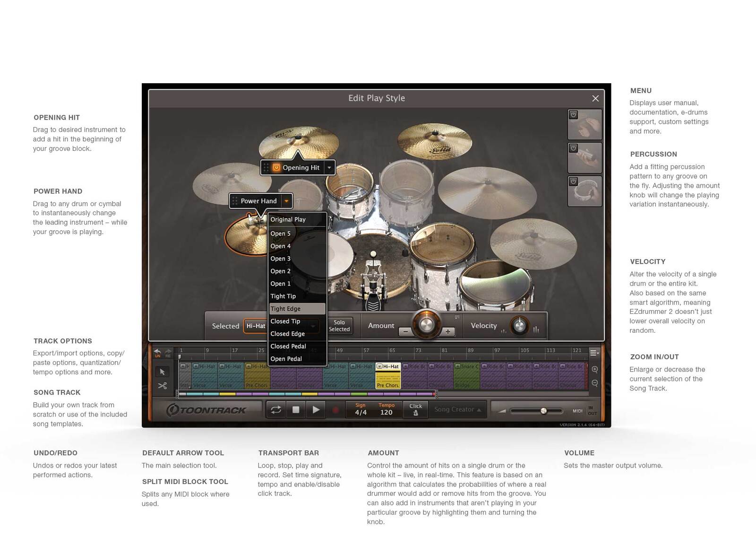Click the Solo Selected button
Image resolution: width=756 pixels, height=537 pixels.
339,326
